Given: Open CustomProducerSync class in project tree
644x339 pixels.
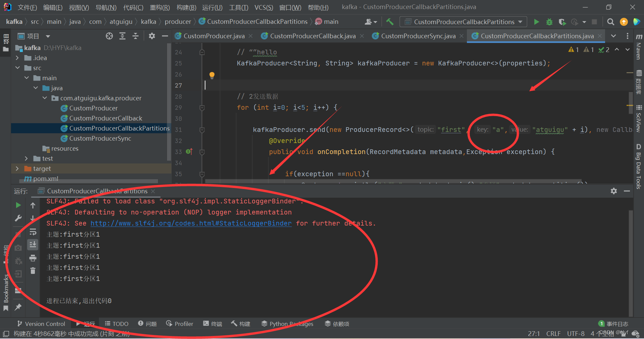Looking at the screenshot, I should pos(100,138).
